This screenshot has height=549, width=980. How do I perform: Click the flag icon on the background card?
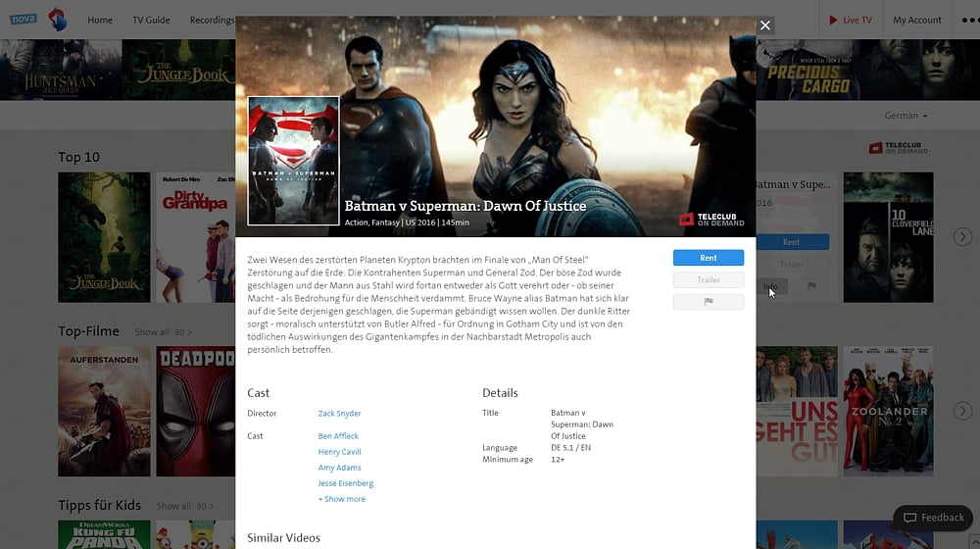[x=811, y=285]
